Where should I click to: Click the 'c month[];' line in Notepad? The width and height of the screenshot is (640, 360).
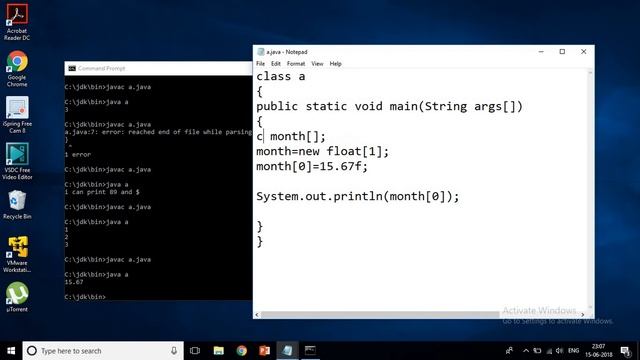tap(291, 136)
